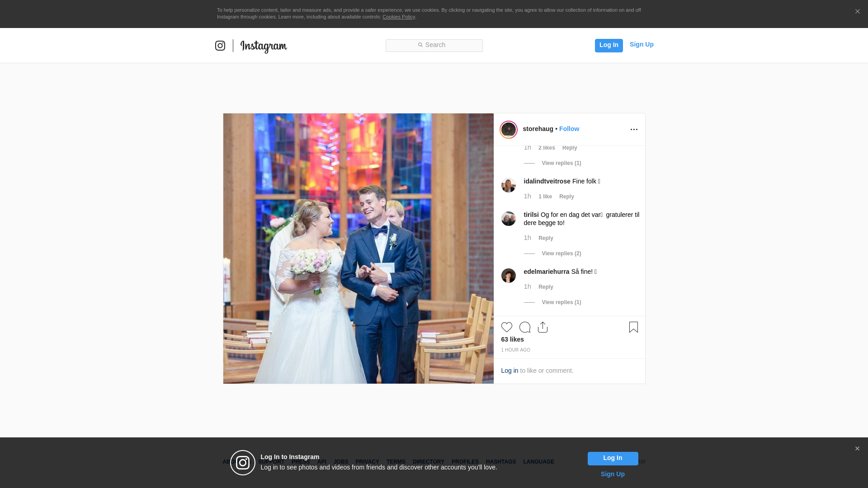The width and height of the screenshot is (868, 488).
Task: Open the LANGUAGE footer selector
Action: click(539, 462)
